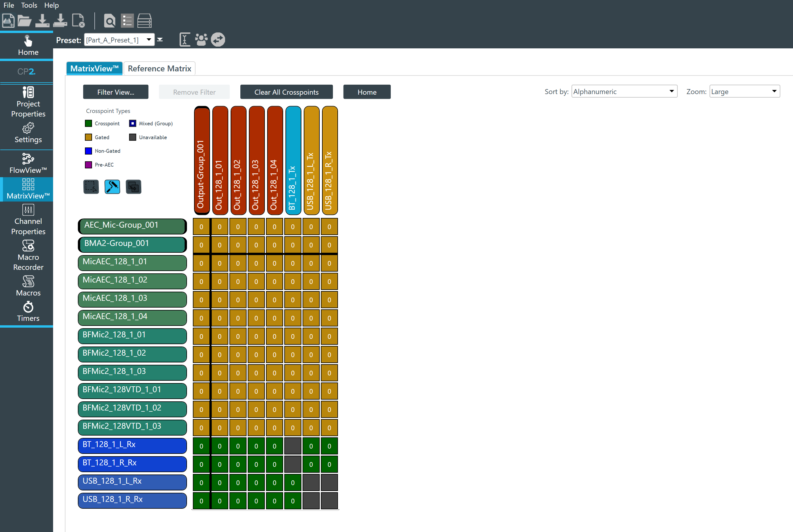Image resolution: width=793 pixels, height=532 pixels.
Task: Open the Timers panel
Action: 28,311
